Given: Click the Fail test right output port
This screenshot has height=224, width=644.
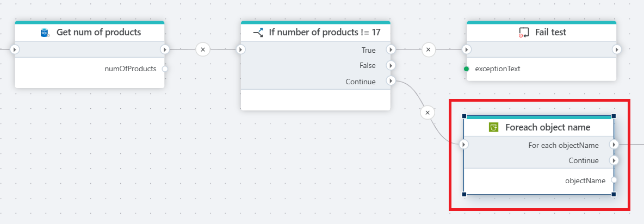Looking at the screenshot, I should coord(617,49).
